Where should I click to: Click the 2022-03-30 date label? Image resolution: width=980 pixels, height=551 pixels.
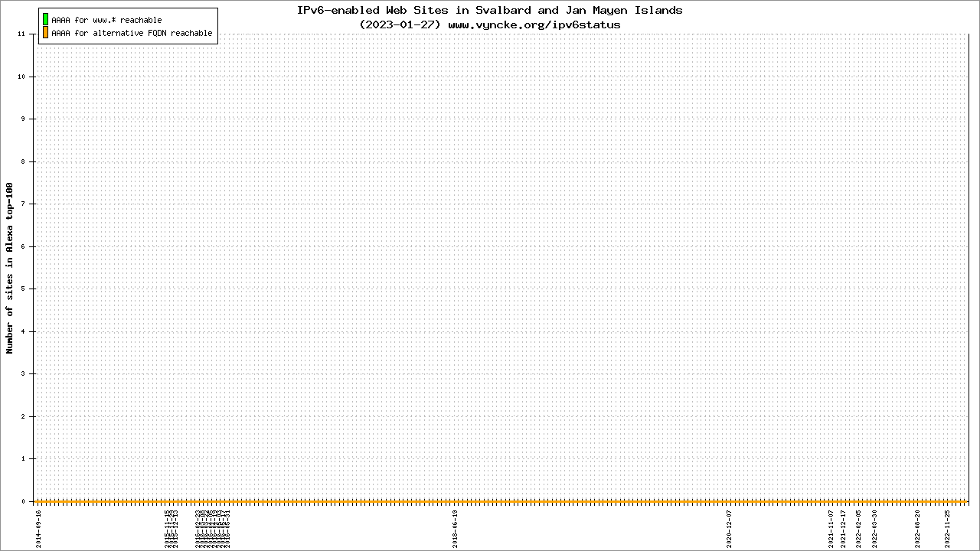pyautogui.click(x=875, y=529)
